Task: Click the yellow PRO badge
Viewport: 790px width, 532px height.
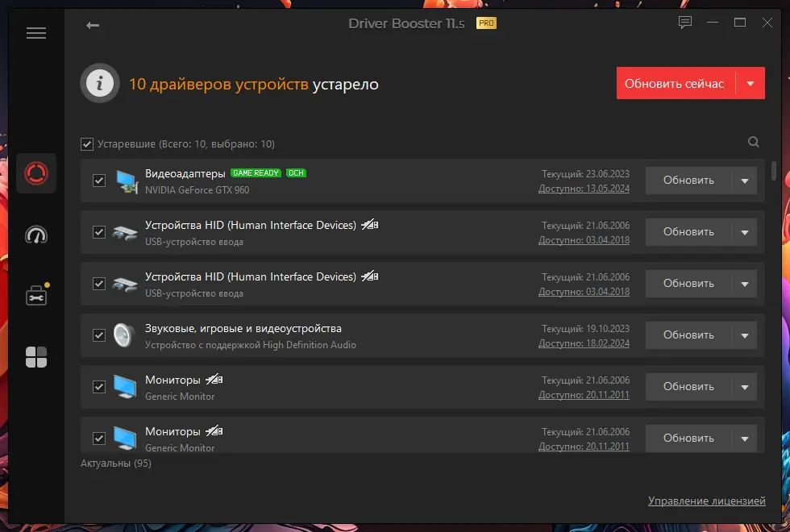Action: pos(486,23)
